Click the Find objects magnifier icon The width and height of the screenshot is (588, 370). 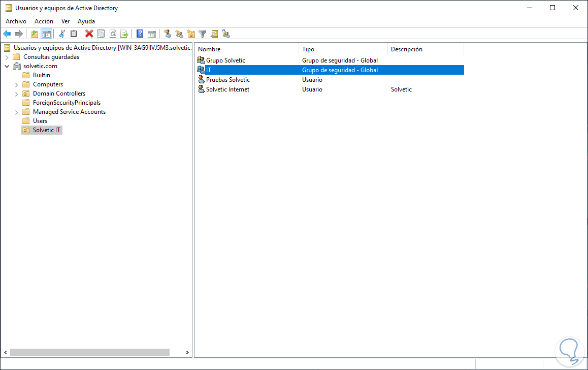214,34
